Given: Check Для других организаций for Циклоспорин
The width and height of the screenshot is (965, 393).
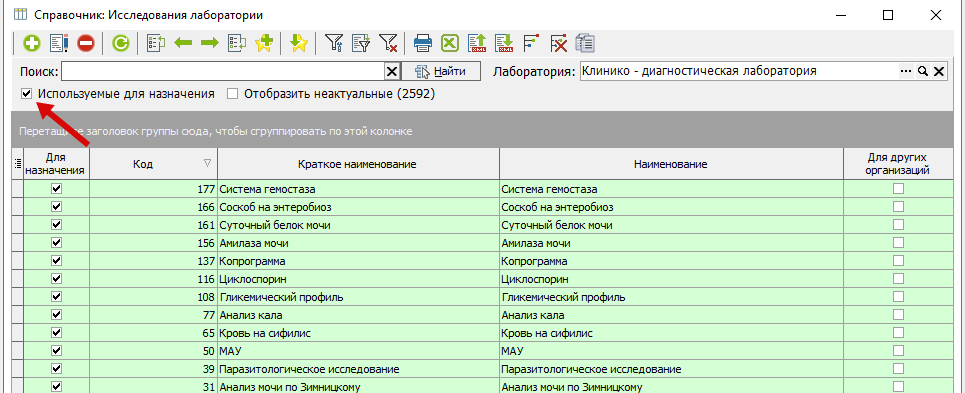Looking at the screenshot, I should pyautogui.click(x=899, y=279).
